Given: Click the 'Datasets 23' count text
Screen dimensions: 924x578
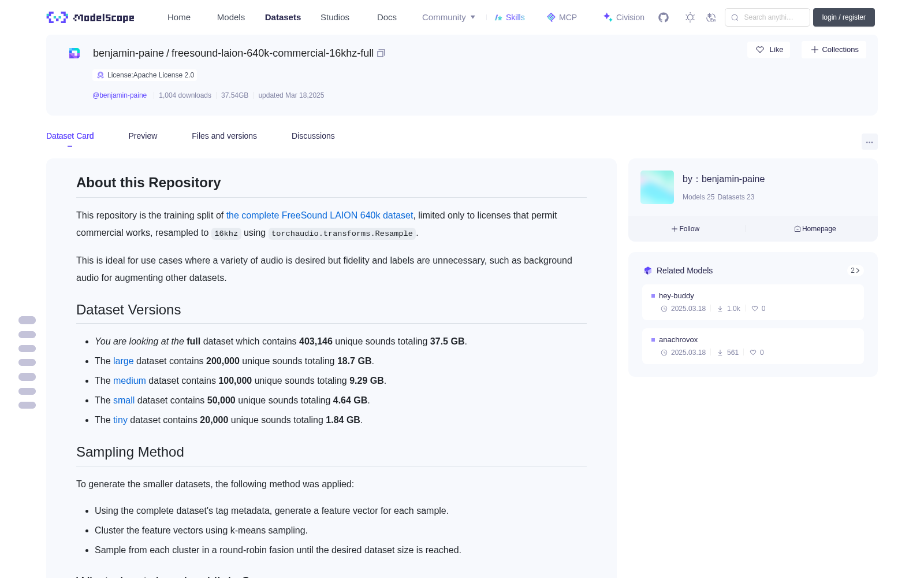Looking at the screenshot, I should (736, 197).
